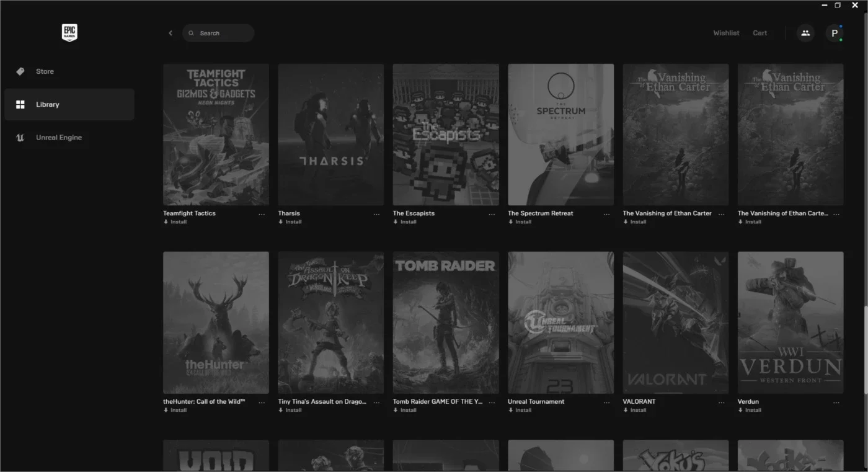Install Unreal Tournament

[520, 410]
